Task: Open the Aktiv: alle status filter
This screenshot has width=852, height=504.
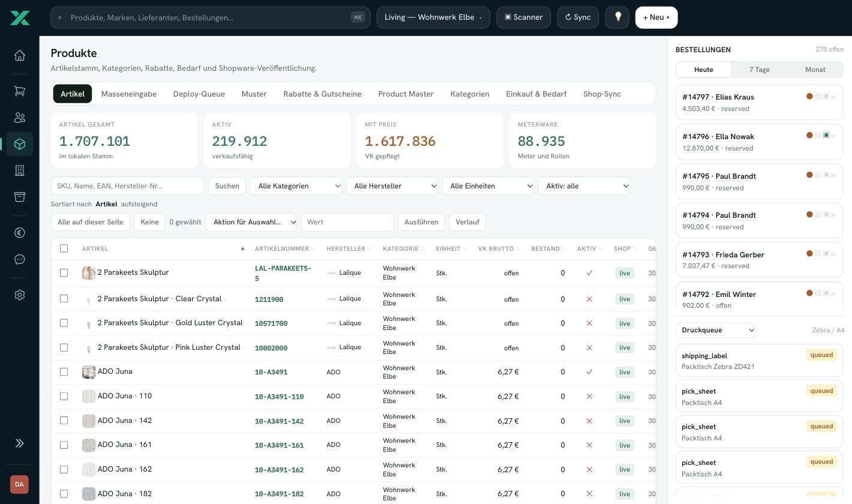Action: tap(584, 186)
